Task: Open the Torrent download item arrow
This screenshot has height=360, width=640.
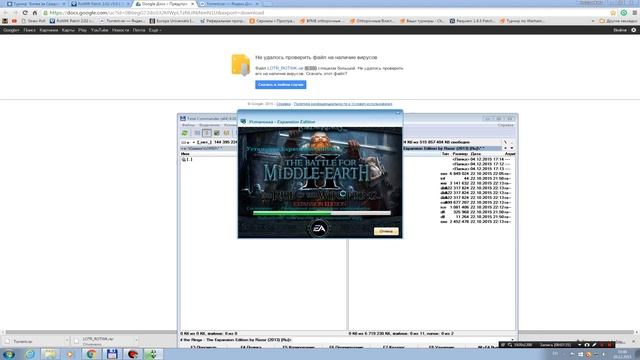Action: 67,340
